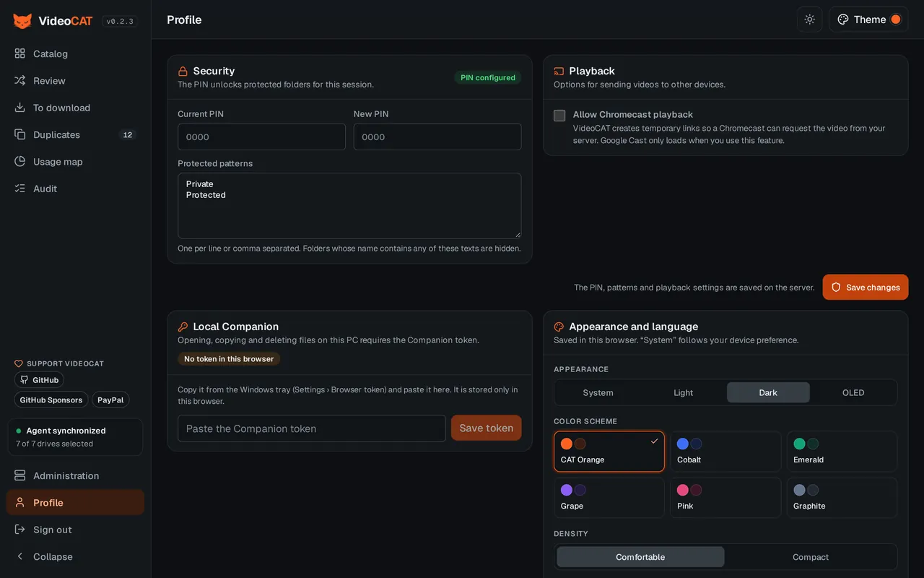
Task: Click the Local Companion key icon
Action: 183,327
